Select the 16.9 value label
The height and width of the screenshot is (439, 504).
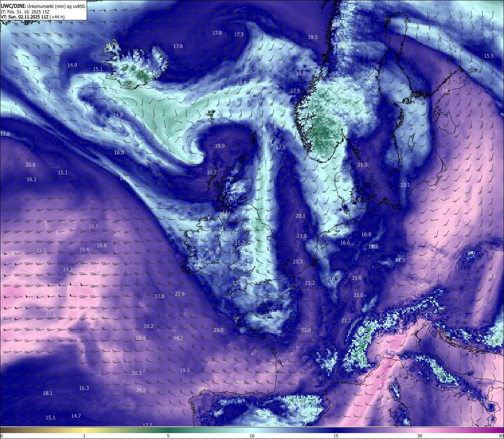click(356, 200)
